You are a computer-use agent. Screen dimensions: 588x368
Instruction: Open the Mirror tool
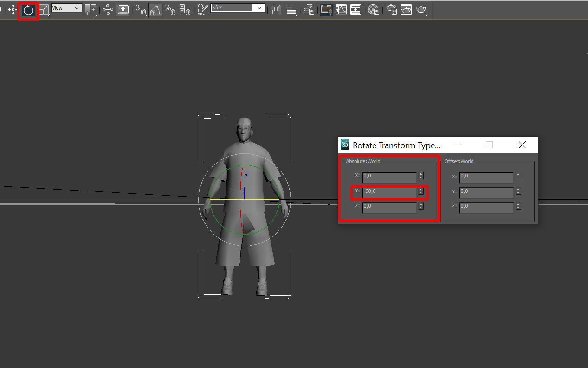pyautogui.click(x=276, y=9)
